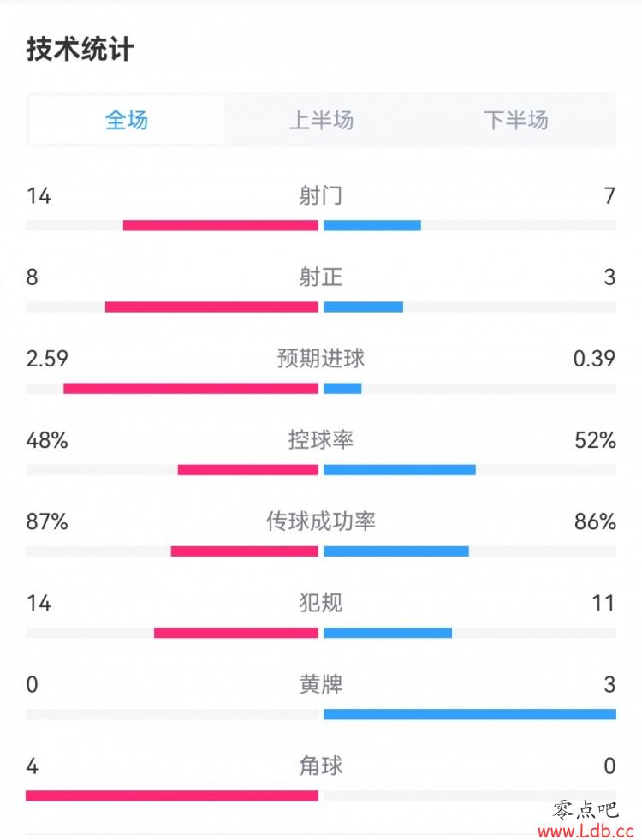Click the 预期进球 label
The width and height of the screenshot is (642, 840).
pos(321,359)
